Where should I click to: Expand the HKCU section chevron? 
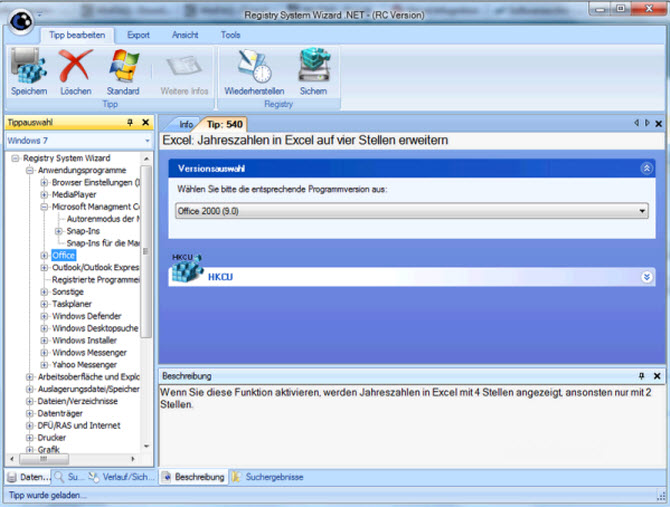click(646, 277)
